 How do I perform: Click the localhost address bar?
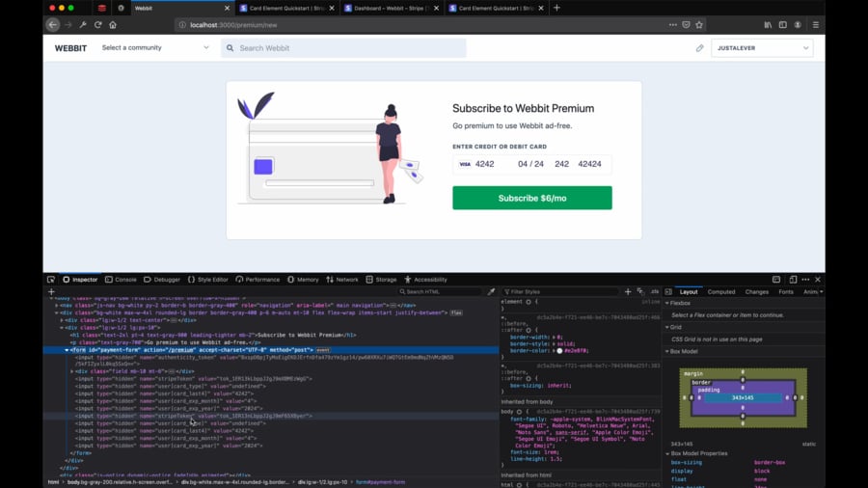420,25
